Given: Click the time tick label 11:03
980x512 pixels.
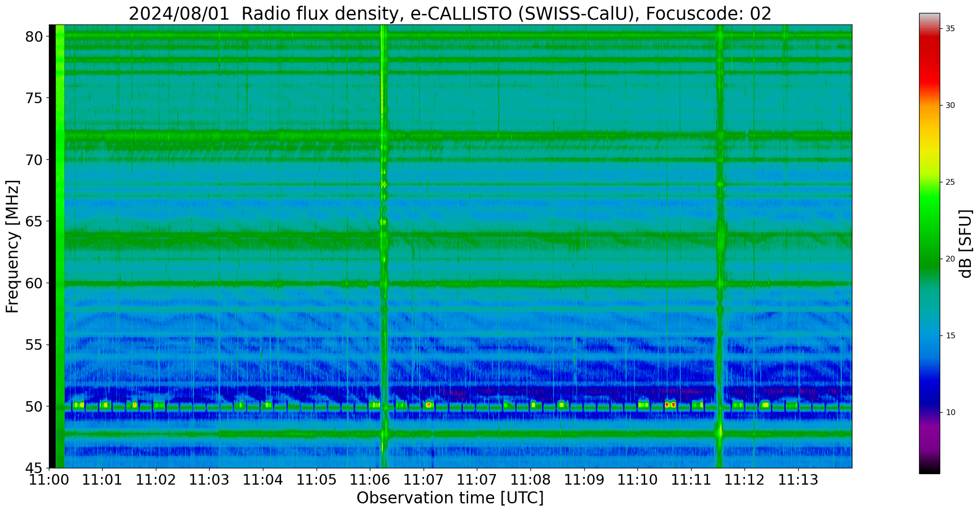Looking at the screenshot, I should pyautogui.click(x=209, y=480).
